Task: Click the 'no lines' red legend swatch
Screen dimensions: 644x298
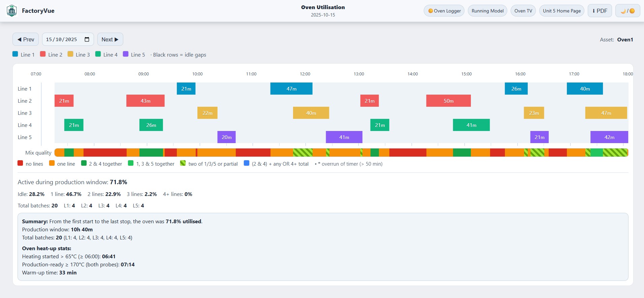Action: tap(20, 163)
